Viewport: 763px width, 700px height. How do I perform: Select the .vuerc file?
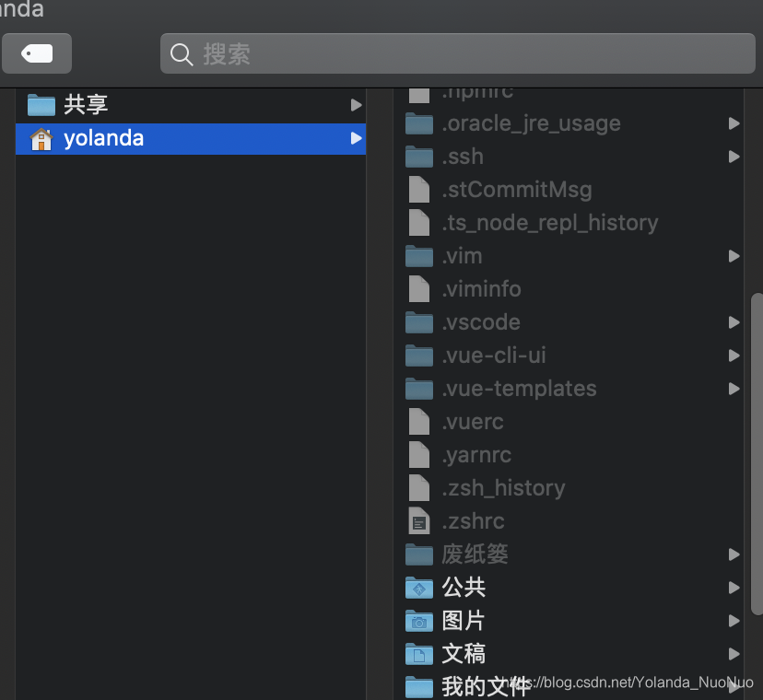click(x=473, y=422)
